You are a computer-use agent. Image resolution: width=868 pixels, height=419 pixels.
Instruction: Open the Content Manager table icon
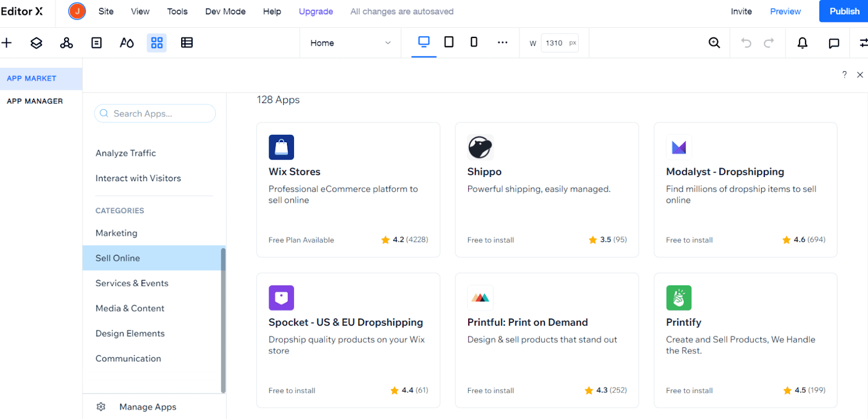pyautogui.click(x=187, y=43)
